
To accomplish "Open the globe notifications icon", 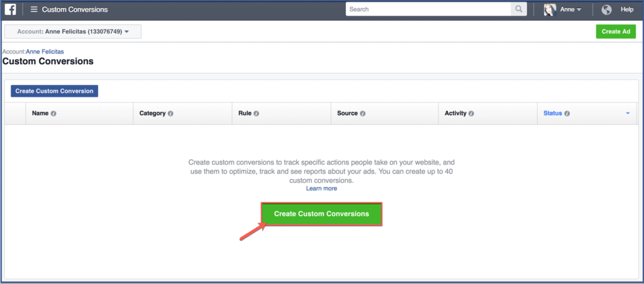I will point(607,9).
